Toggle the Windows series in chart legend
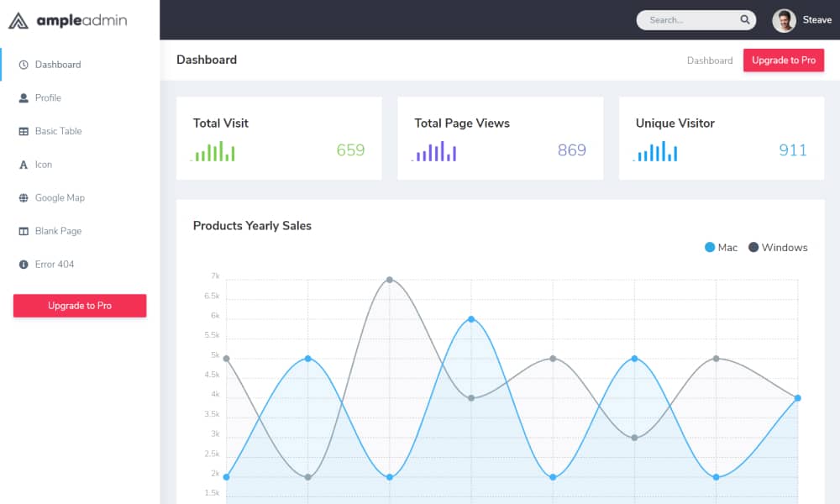This screenshot has height=504, width=840. (778, 248)
